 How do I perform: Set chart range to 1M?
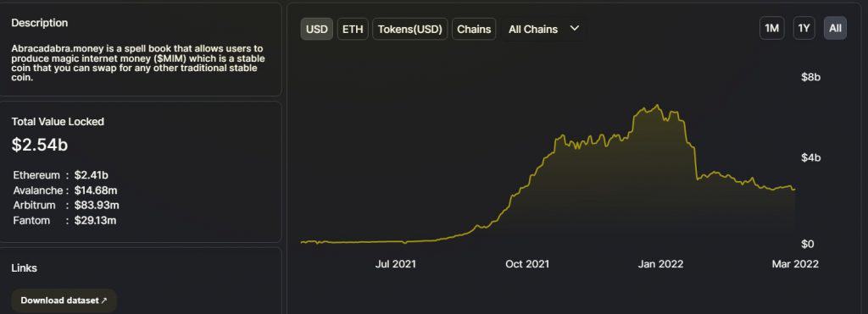coord(771,28)
